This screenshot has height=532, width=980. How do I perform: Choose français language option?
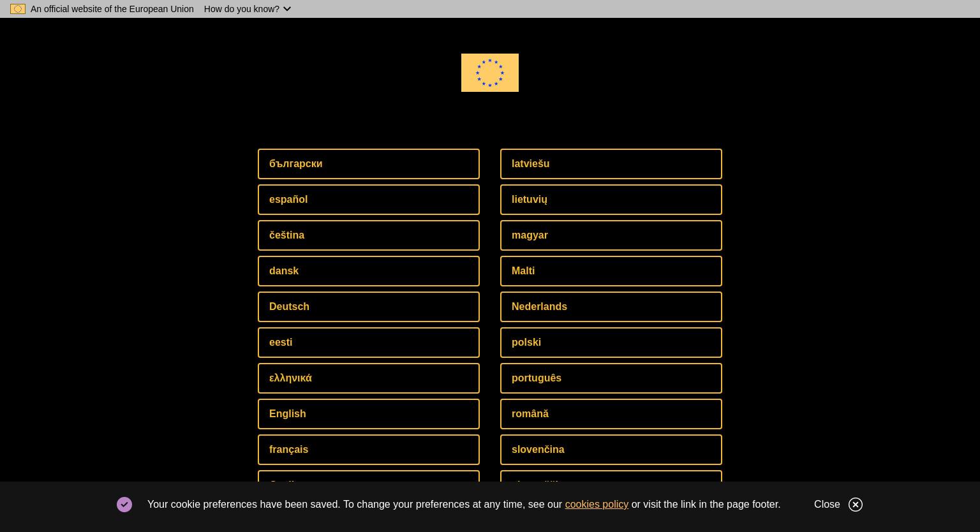[369, 450]
